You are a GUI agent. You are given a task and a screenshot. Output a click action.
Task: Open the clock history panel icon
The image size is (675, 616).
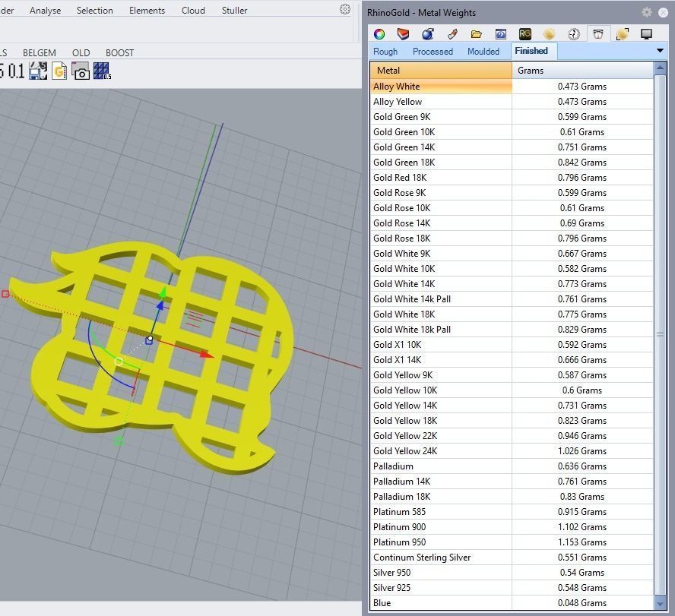point(574,34)
